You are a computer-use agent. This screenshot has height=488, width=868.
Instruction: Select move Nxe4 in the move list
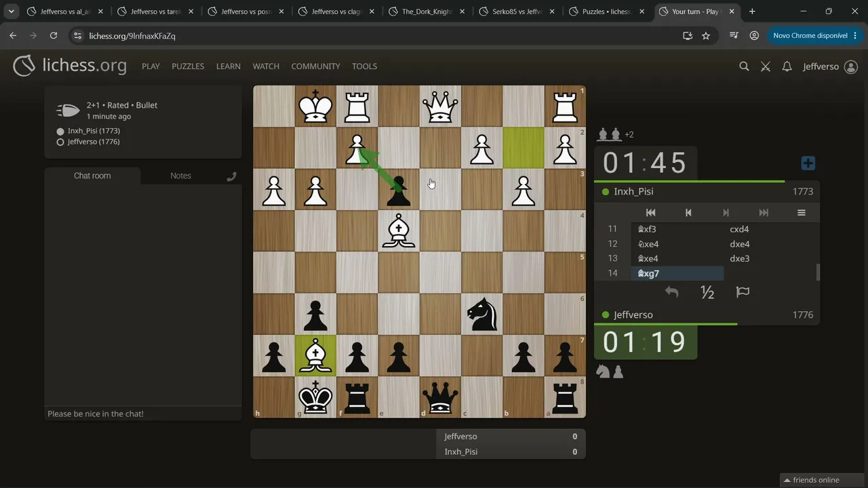click(677, 244)
